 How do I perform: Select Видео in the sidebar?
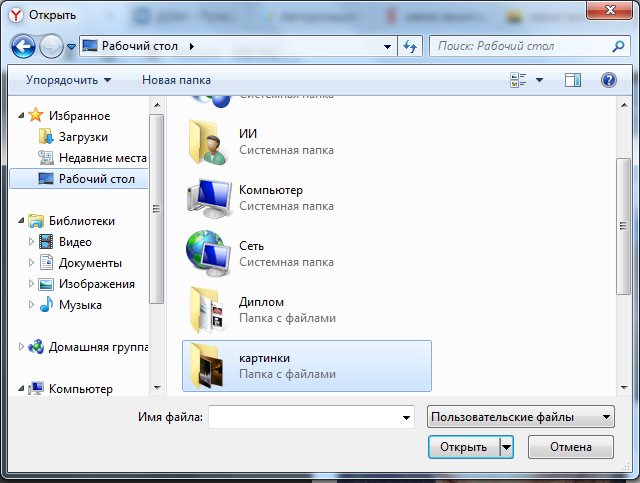pos(75,242)
